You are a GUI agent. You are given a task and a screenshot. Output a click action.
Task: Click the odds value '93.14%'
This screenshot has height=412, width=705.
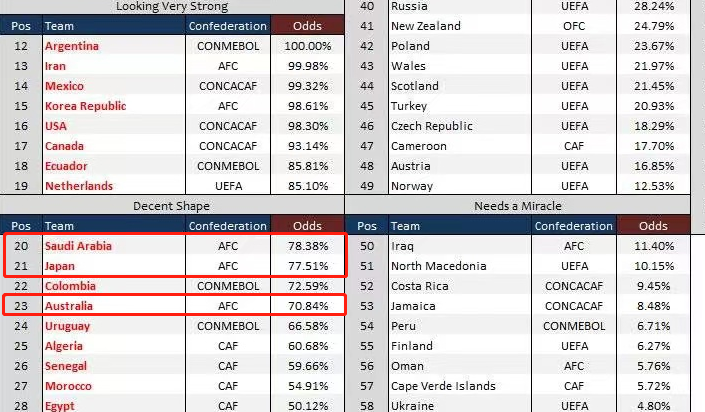[x=308, y=146]
